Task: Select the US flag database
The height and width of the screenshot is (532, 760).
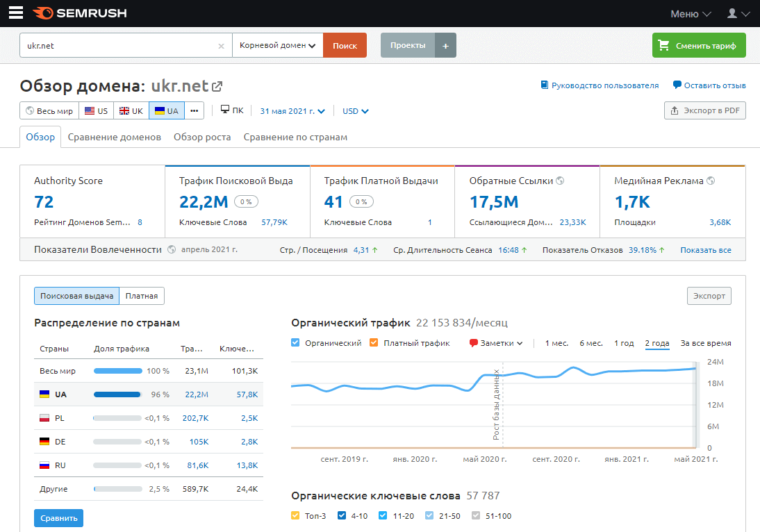Action: (96, 110)
